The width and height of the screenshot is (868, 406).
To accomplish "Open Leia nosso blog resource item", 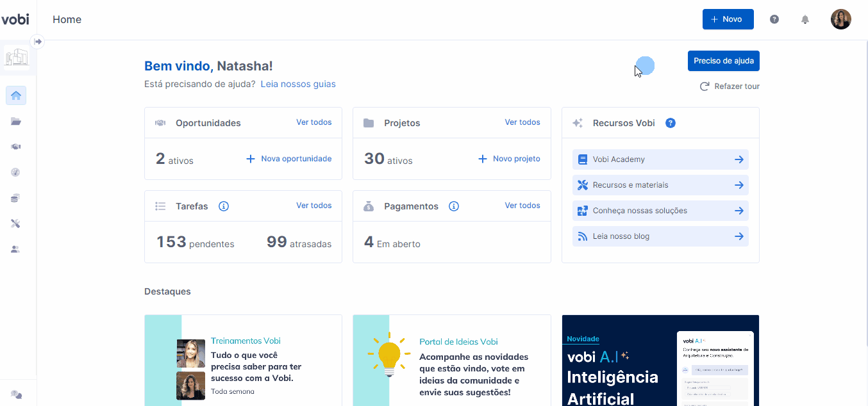I will pyautogui.click(x=660, y=236).
